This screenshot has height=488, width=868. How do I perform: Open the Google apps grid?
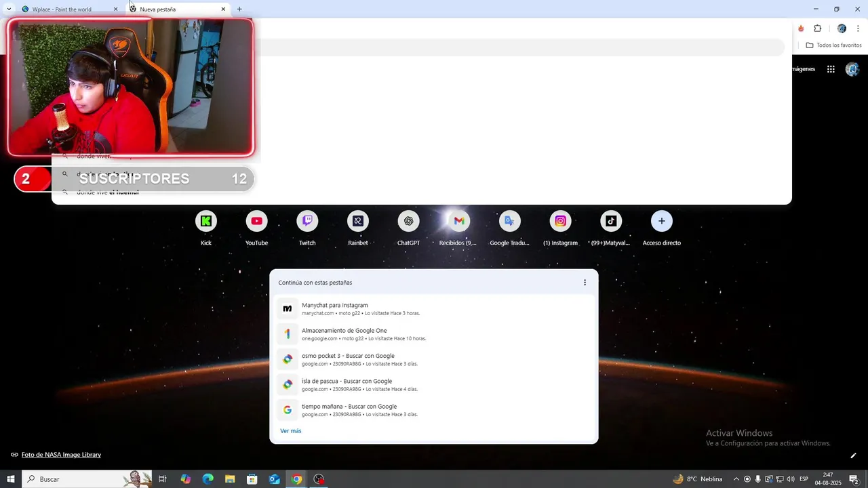point(831,69)
